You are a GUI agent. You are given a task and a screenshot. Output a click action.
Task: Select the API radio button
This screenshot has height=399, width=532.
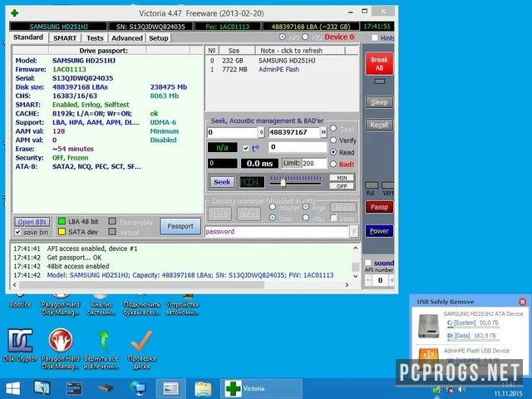click(x=282, y=37)
